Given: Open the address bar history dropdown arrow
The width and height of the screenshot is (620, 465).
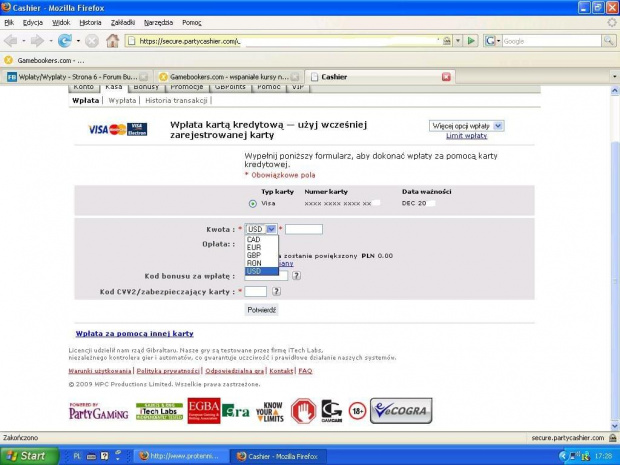Looking at the screenshot, I should [458, 41].
